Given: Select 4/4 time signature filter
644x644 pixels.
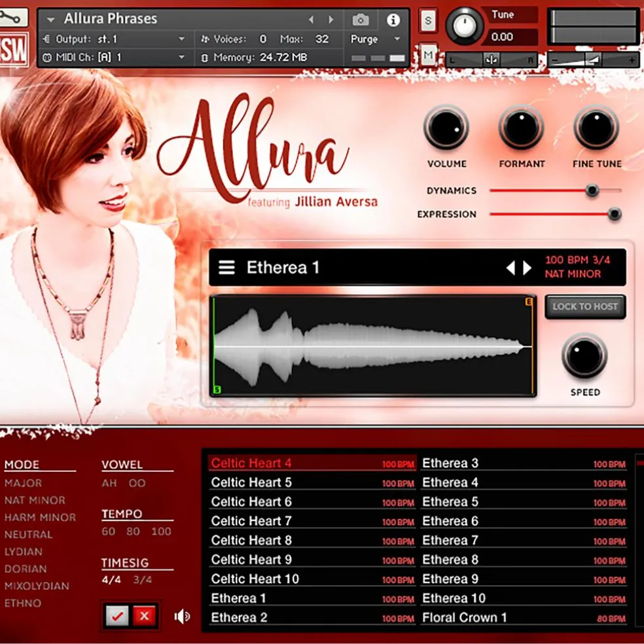Looking at the screenshot, I should 111,580.
